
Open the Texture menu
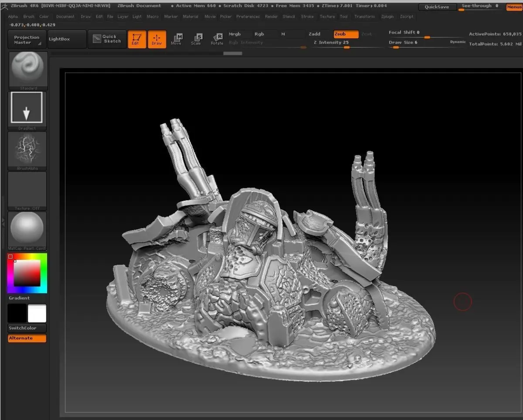[327, 17]
